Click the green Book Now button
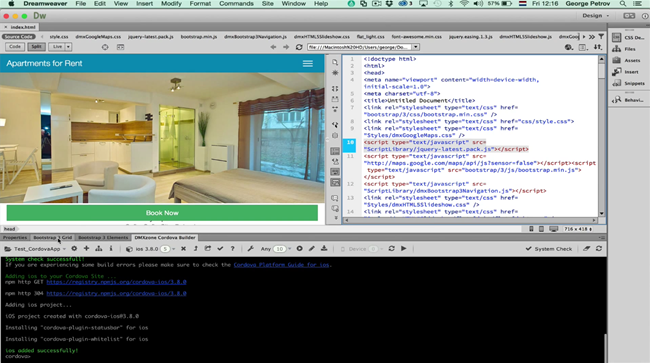Image resolution: width=650 pixels, height=363 pixels. point(162,213)
